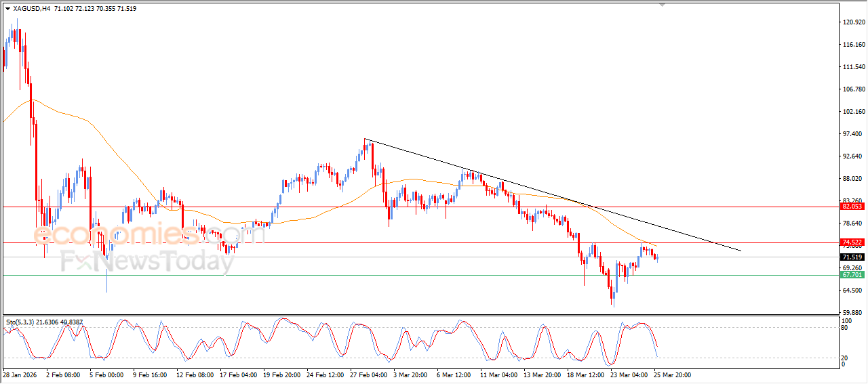Click the black 71.519 current price label
This screenshot has width=868, height=384.
(852, 257)
